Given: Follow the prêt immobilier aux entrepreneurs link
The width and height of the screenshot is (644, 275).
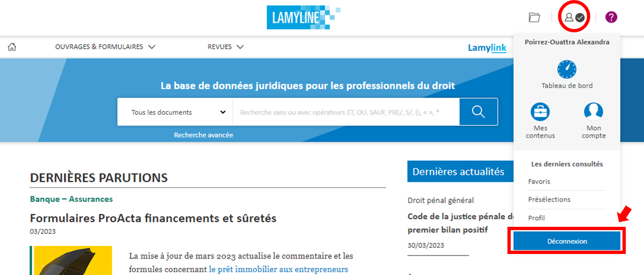Looking at the screenshot, I should 278,269.
